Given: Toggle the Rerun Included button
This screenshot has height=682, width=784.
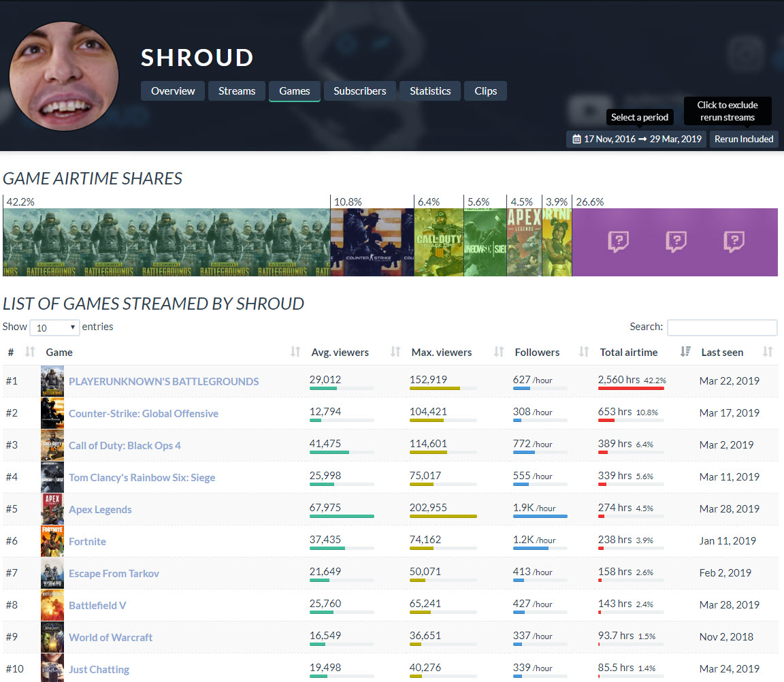Looking at the screenshot, I should pyautogui.click(x=743, y=139).
